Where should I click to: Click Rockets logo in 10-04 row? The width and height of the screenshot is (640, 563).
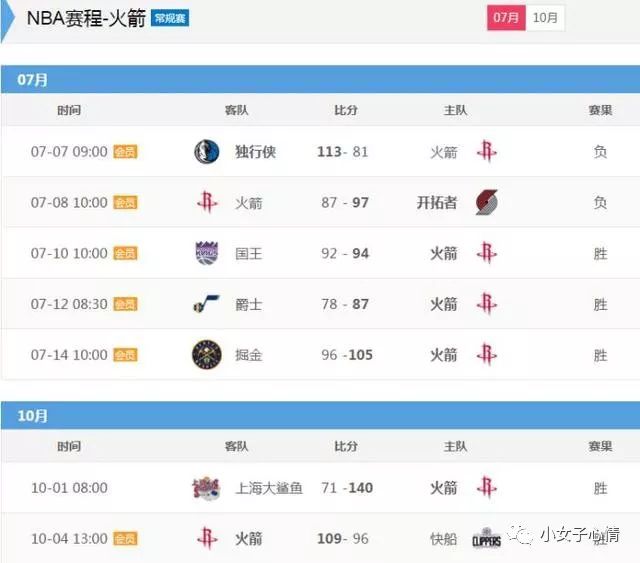coord(207,539)
